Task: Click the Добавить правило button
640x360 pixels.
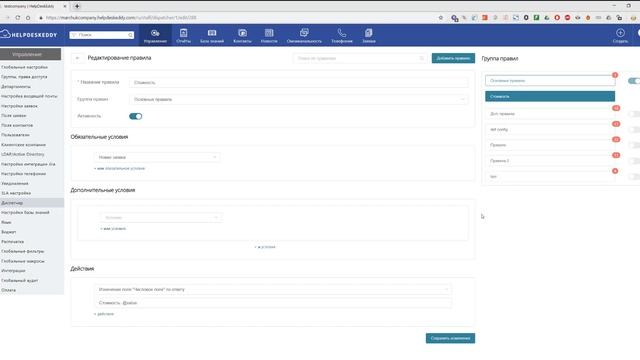Action: point(453,58)
